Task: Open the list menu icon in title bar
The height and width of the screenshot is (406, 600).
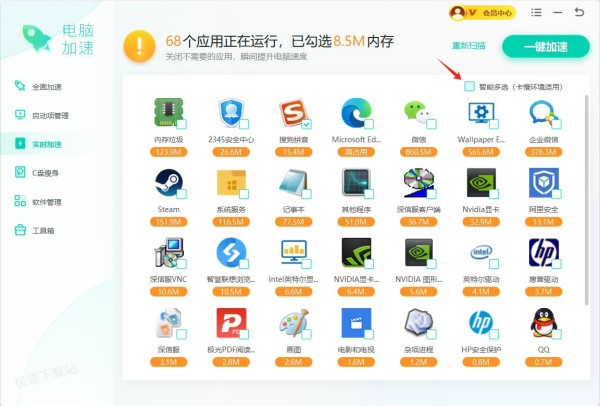Action: coord(536,13)
